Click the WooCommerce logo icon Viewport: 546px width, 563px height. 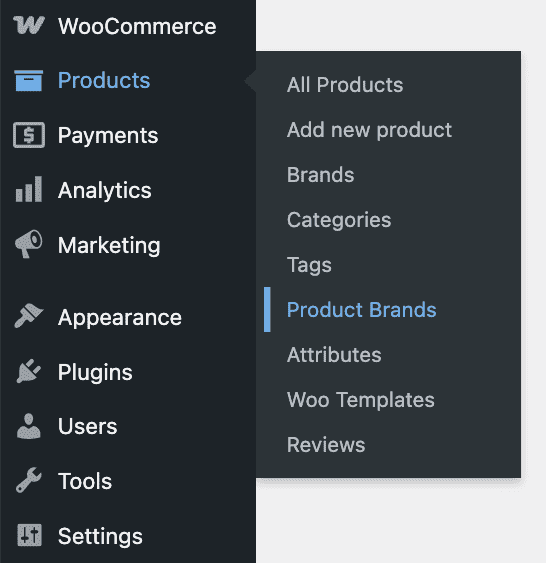coord(29,26)
